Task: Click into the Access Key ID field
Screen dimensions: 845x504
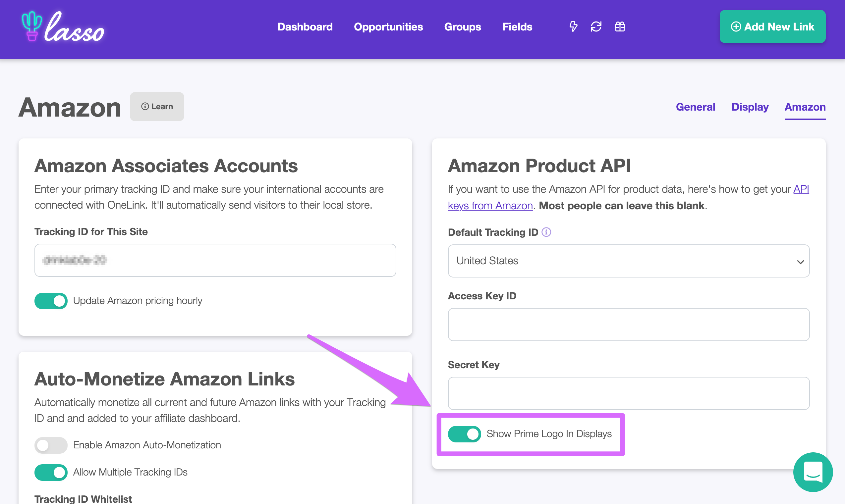Action: pyautogui.click(x=629, y=324)
